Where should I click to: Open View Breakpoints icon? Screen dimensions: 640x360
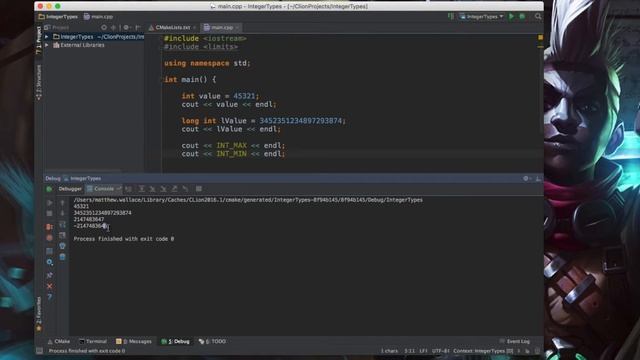(x=49, y=227)
